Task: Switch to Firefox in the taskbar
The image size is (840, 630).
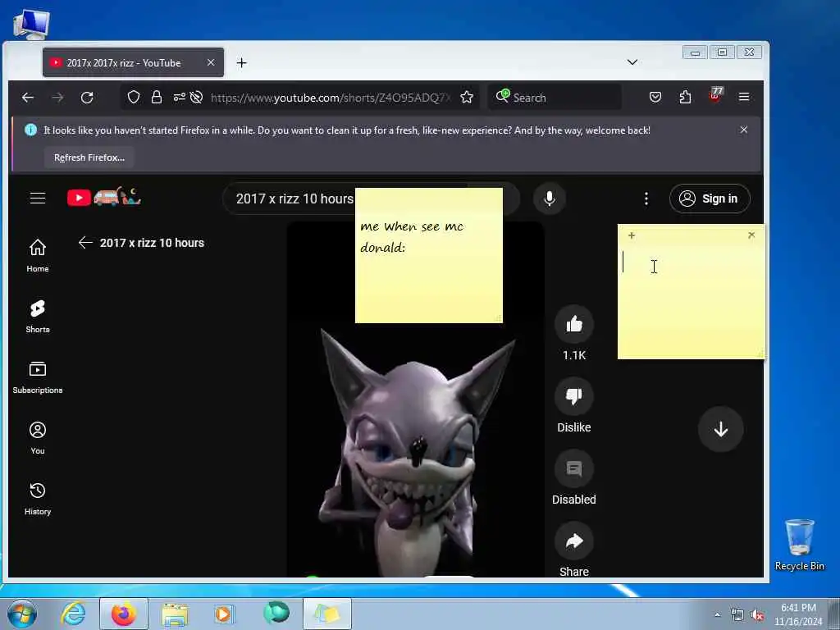Action: (124, 614)
